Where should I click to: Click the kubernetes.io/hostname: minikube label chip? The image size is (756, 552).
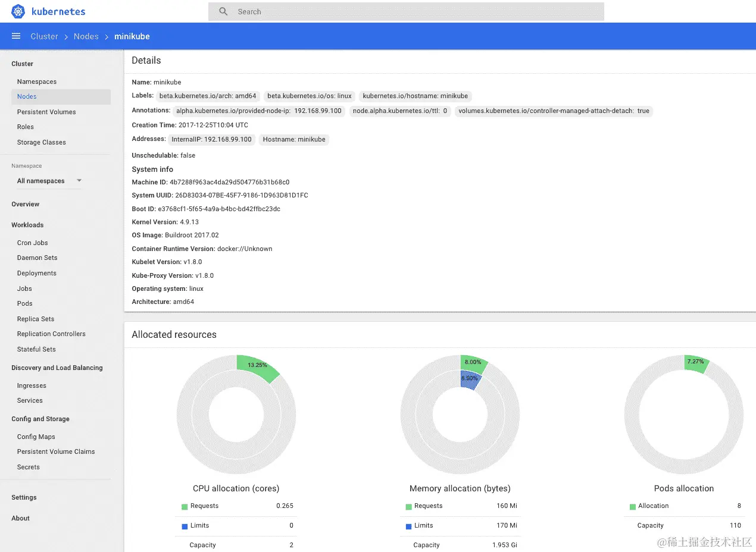416,96
